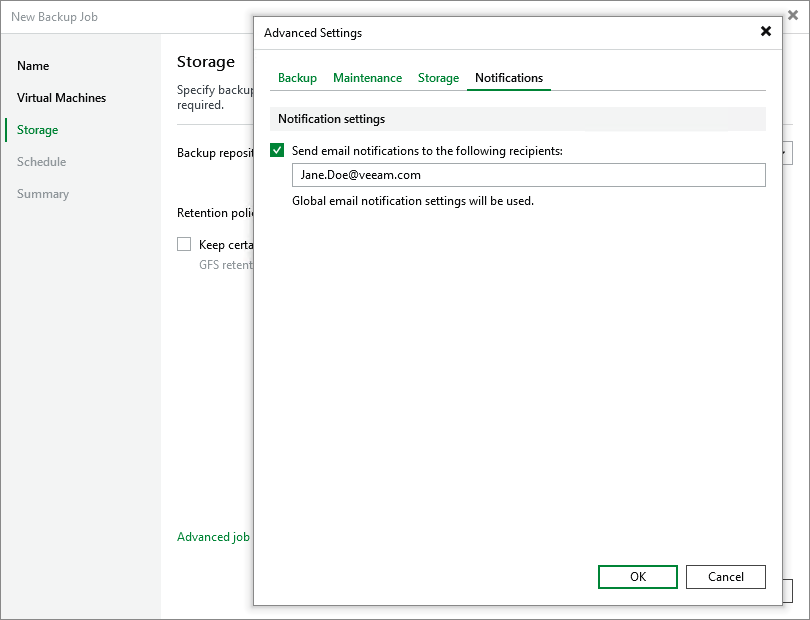Go to the Name wizard step
This screenshot has height=620, width=810.
pos(33,66)
